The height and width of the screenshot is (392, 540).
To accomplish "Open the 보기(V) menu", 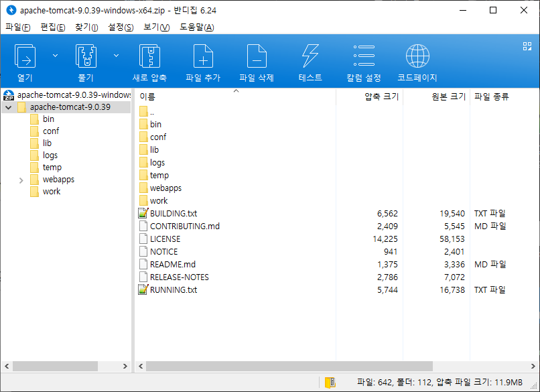I will [157, 27].
